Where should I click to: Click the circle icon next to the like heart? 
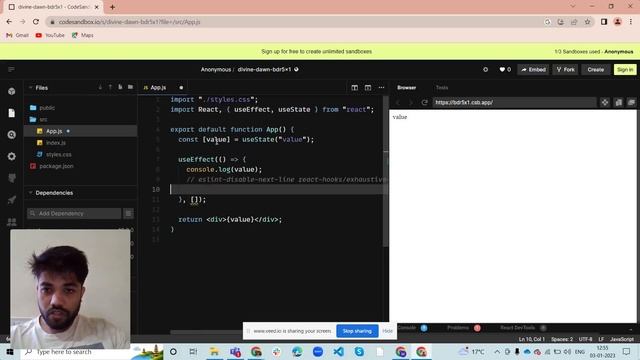point(485,69)
